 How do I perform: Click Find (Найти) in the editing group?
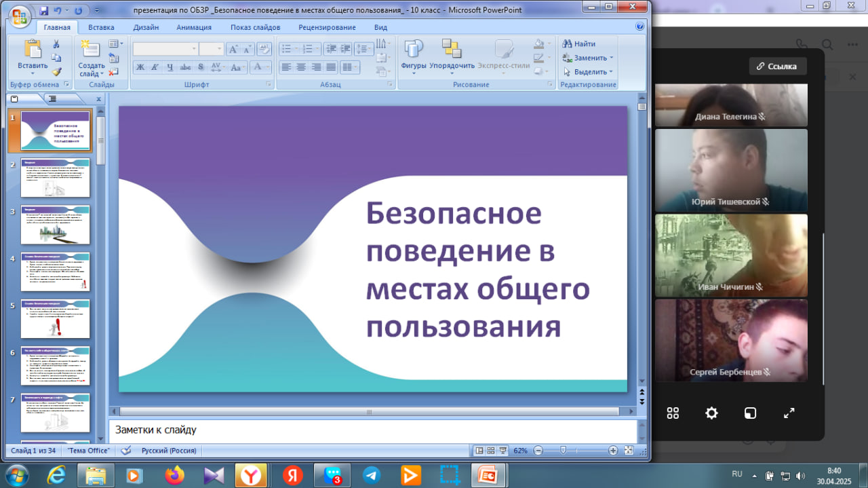pyautogui.click(x=580, y=44)
